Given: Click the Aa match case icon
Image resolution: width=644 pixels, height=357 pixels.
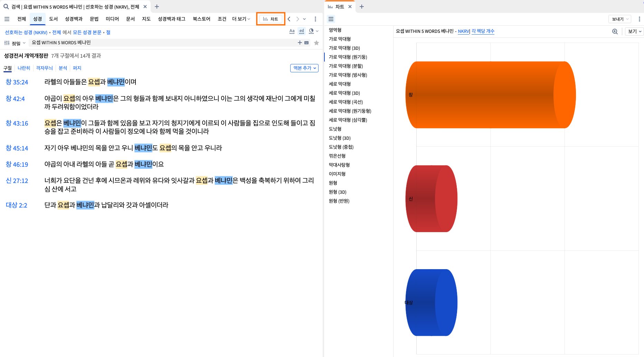Looking at the screenshot, I should click(292, 31).
